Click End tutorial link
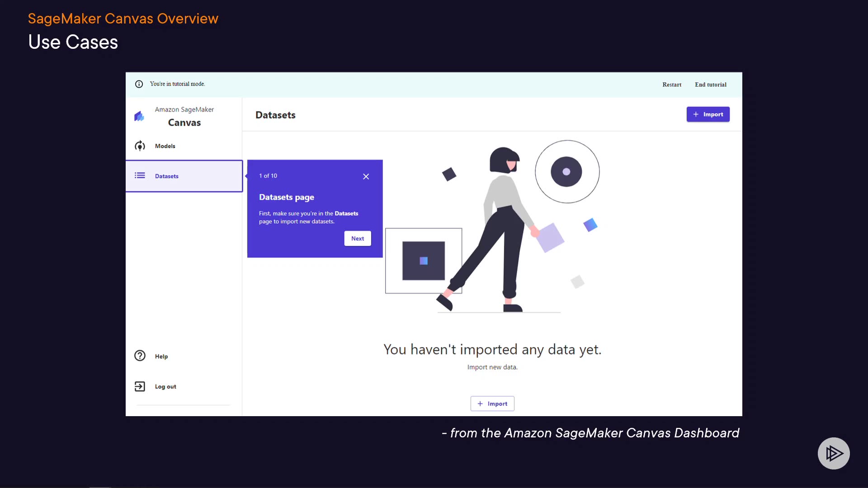The image size is (868, 488). 710,84
